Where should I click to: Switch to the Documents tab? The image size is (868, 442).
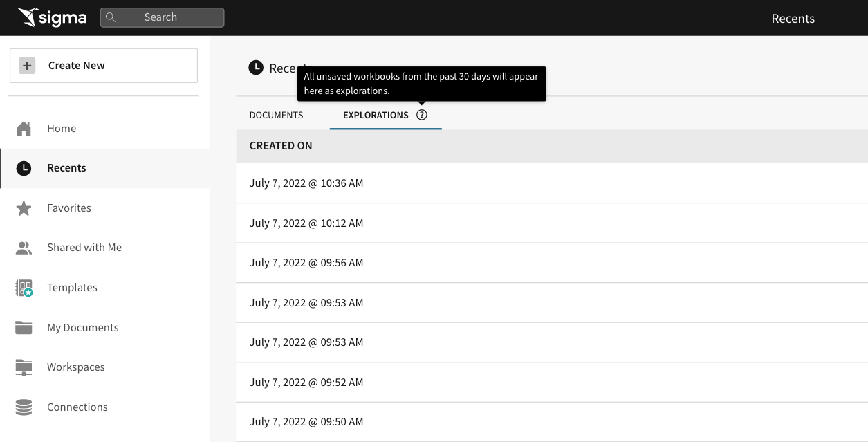[276, 115]
